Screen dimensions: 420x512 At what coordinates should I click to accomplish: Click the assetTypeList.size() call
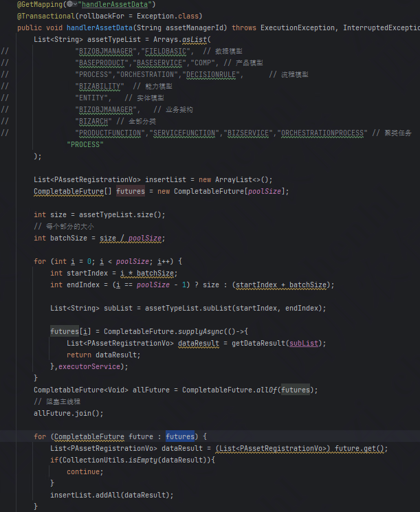[x=120, y=215]
